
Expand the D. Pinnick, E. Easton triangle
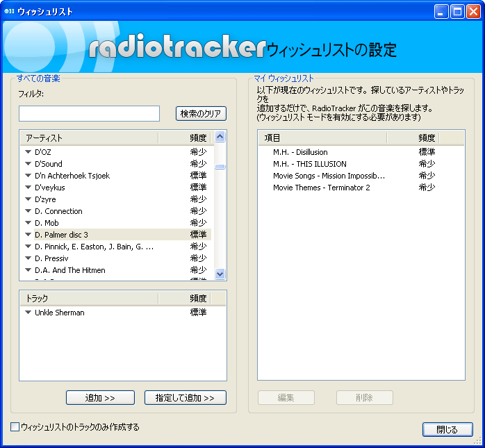click(x=28, y=247)
